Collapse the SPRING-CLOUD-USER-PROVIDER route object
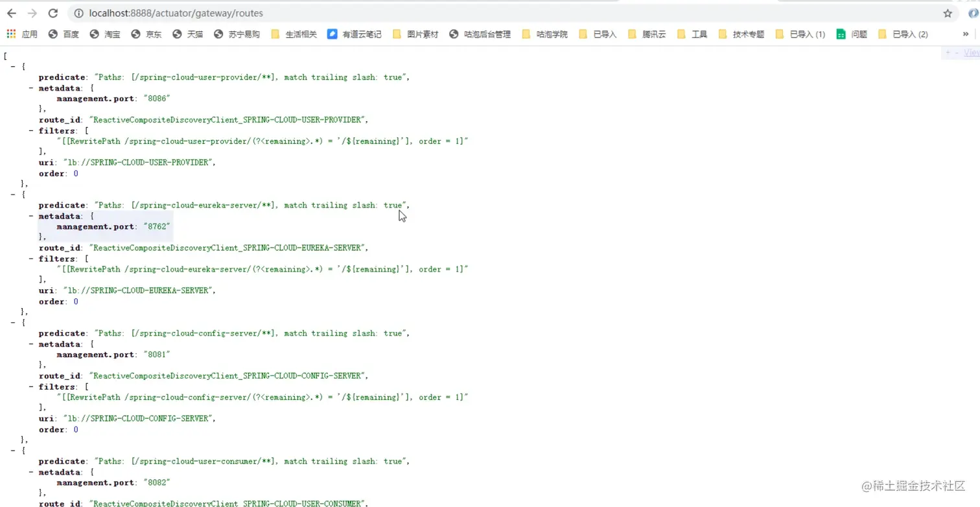Screen dimensions: 980x507 click(x=13, y=65)
